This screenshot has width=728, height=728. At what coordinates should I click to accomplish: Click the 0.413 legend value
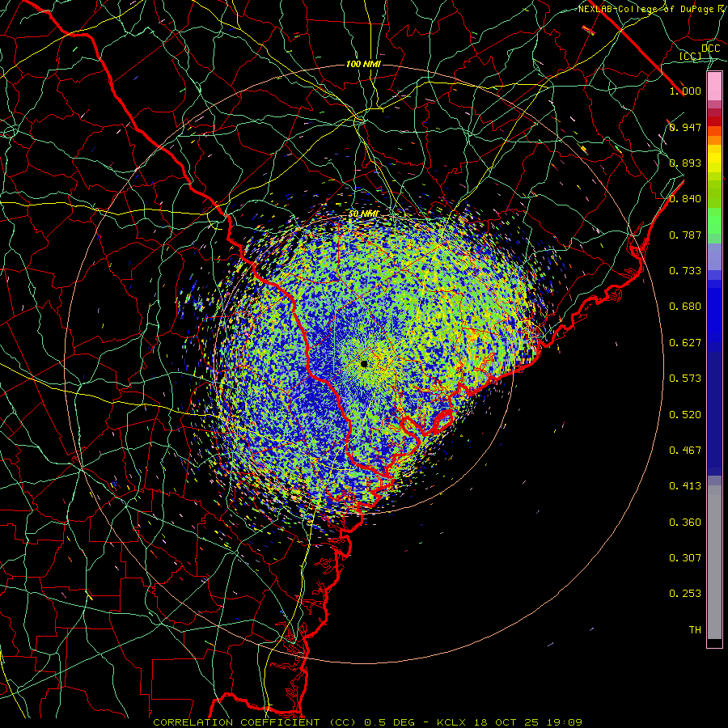click(x=685, y=486)
